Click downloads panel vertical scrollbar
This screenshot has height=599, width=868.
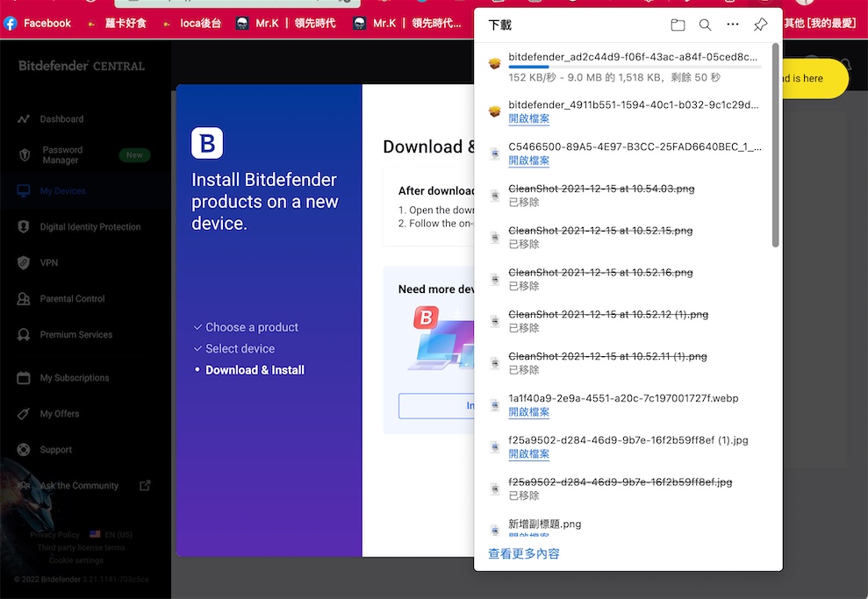point(775,145)
